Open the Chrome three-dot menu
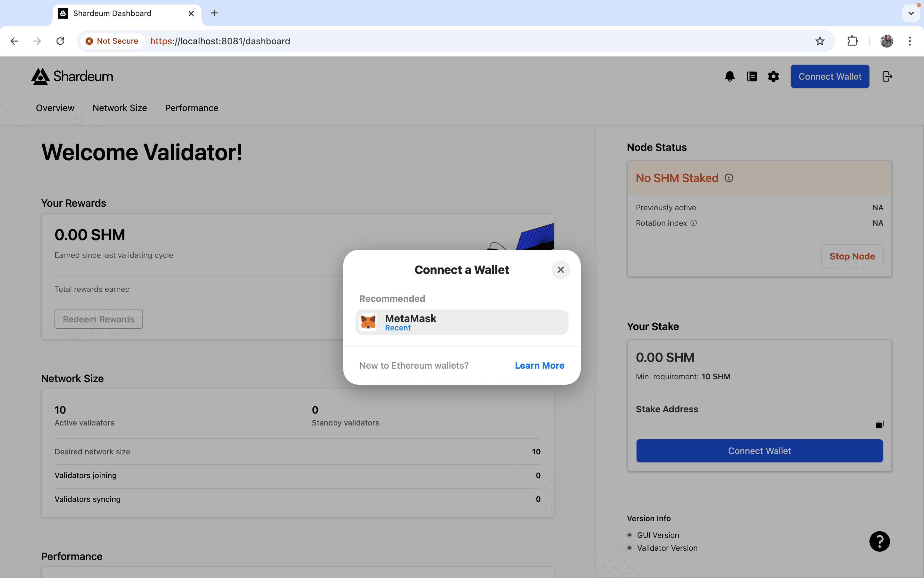Screen dimensions: 924x578 tap(910, 41)
